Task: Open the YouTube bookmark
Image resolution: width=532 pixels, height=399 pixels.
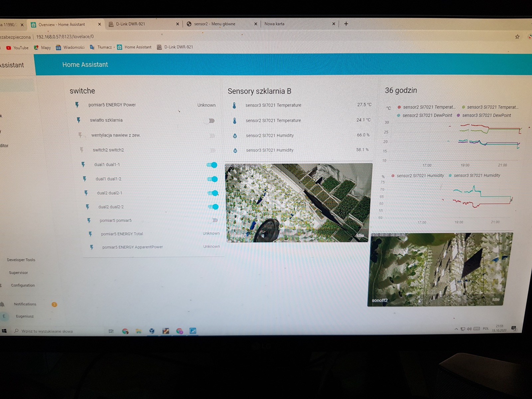Action: [18, 48]
